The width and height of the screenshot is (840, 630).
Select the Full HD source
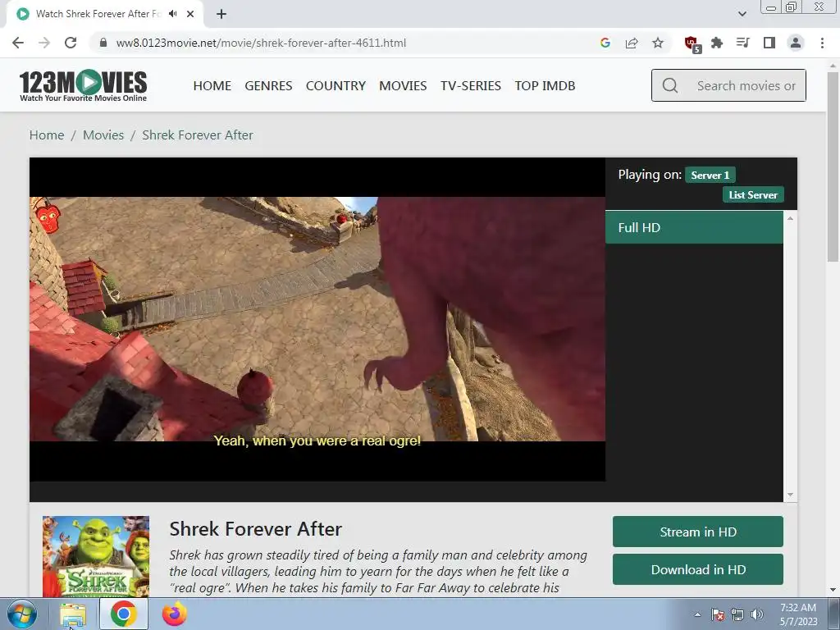tap(694, 228)
